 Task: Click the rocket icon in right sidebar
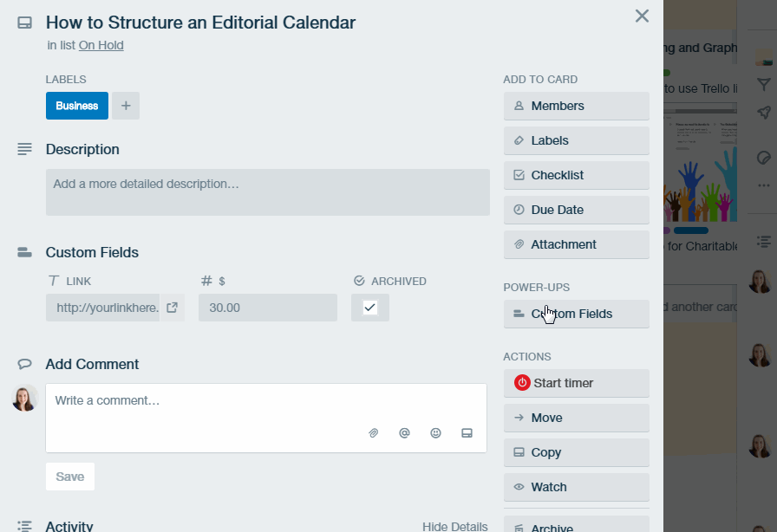(x=764, y=113)
